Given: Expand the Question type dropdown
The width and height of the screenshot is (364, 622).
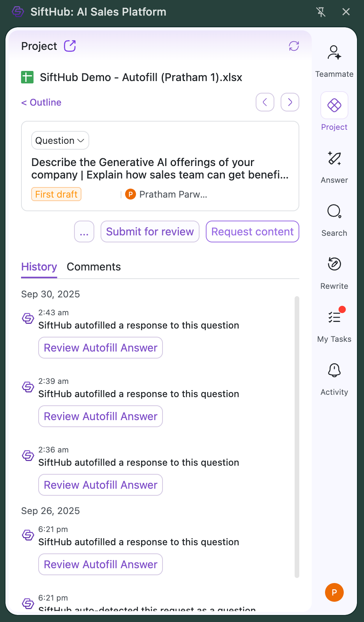Looking at the screenshot, I should tap(60, 140).
